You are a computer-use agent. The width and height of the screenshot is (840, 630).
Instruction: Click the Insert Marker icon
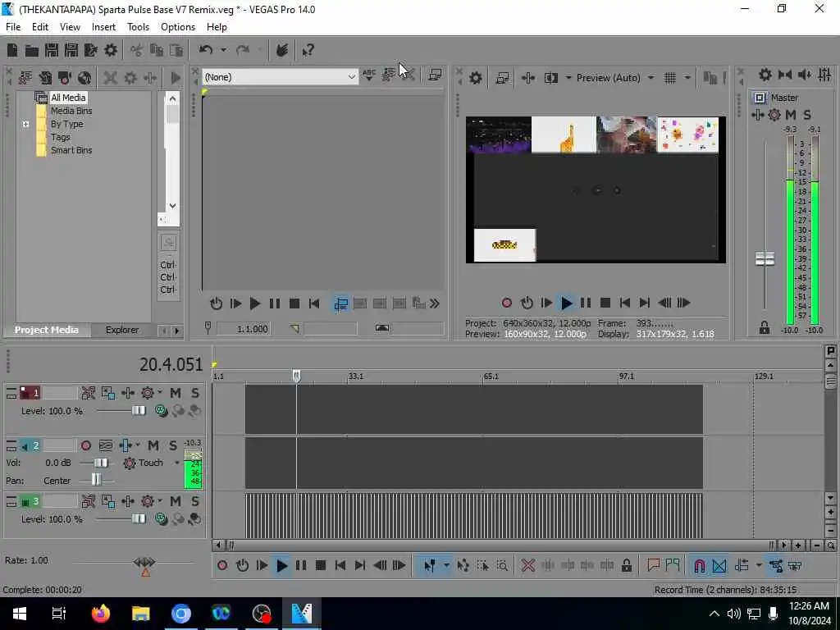pos(653,564)
